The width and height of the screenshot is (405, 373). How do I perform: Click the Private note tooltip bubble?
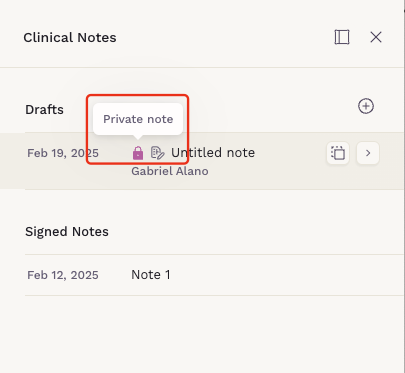coord(138,119)
